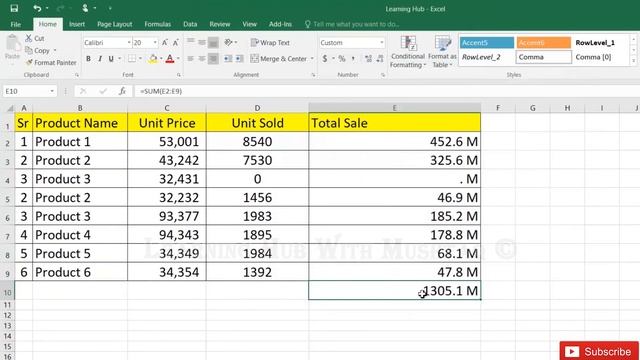Save the workbook using the Save icon
The width and height of the screenshot is (640, 360).
(x=14, y=8)
